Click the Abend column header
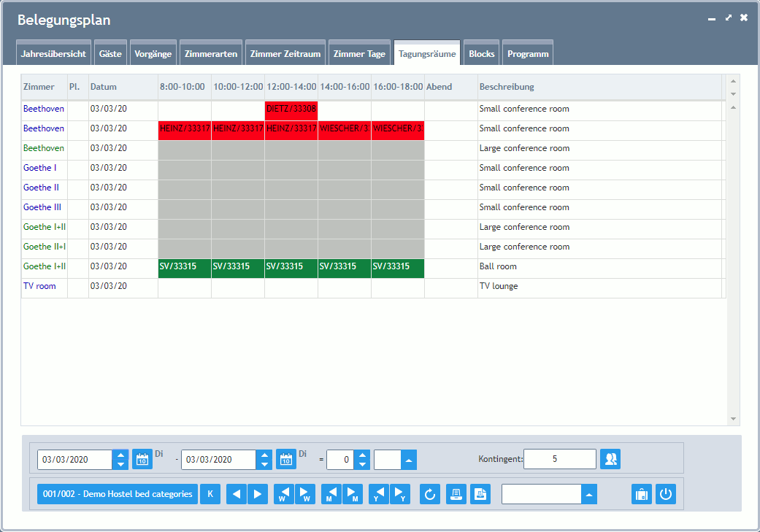The image size is (760, 532). point(451,87)
